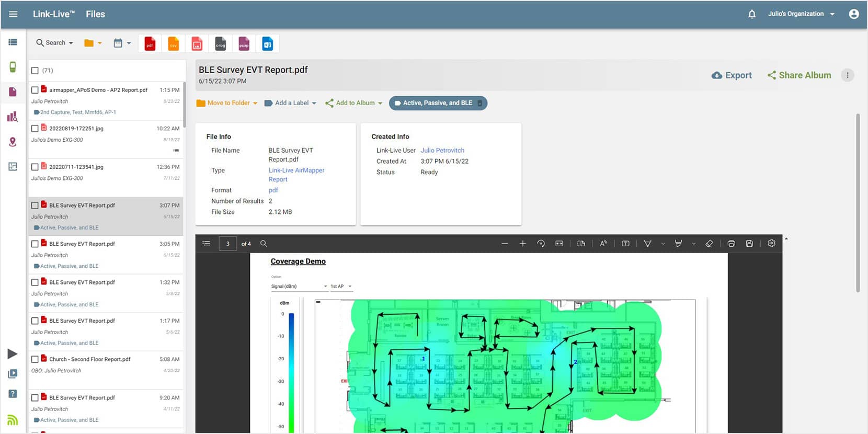Open the Signal (dBm) option dropdown

pos(299,287)
